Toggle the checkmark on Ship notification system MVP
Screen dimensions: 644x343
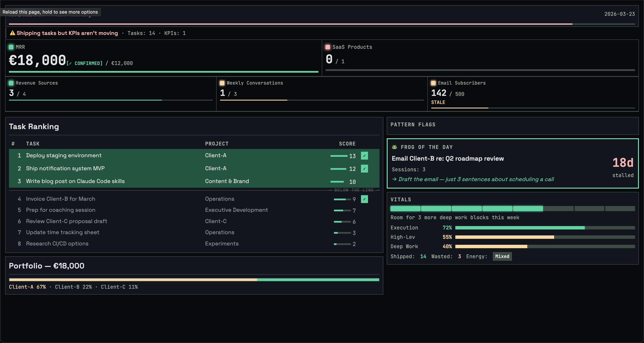pyautogui.click(x=365, y=169)
